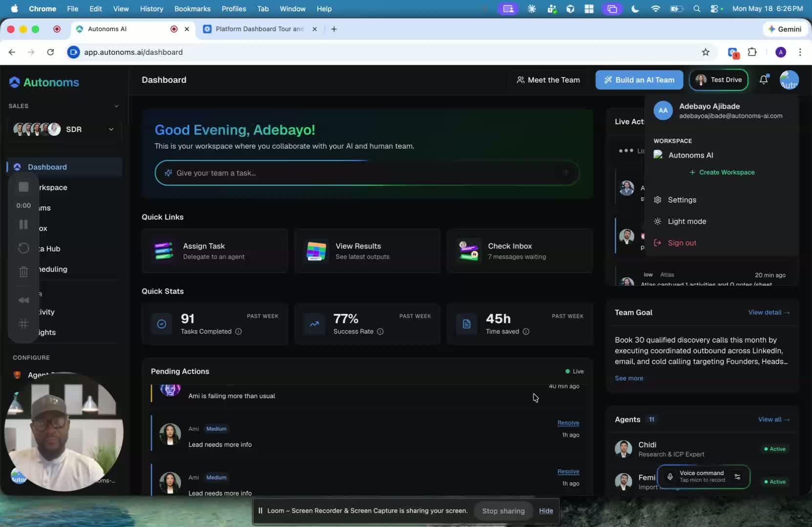This screenshot has width=812, height=527.
Task: Hide the Loom screen sharing bar
Action: [x=546, y=511]
